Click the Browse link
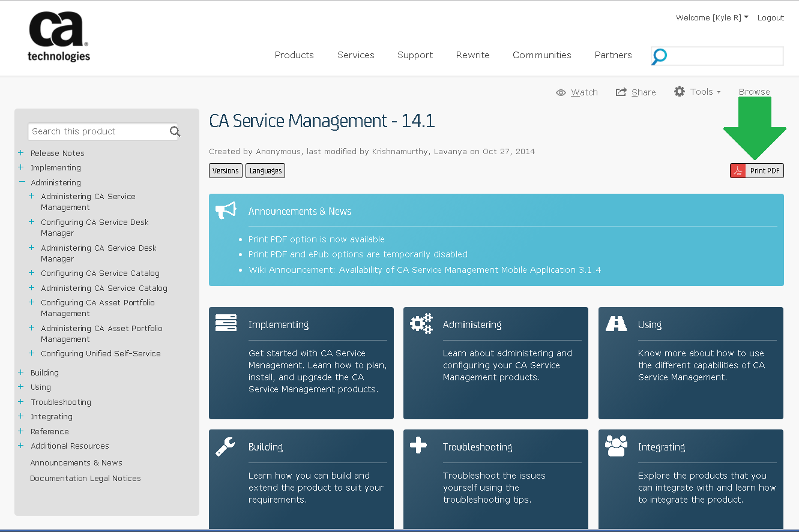Image resolution: width=799 pixels, height=532 pixels. (755, 92)
